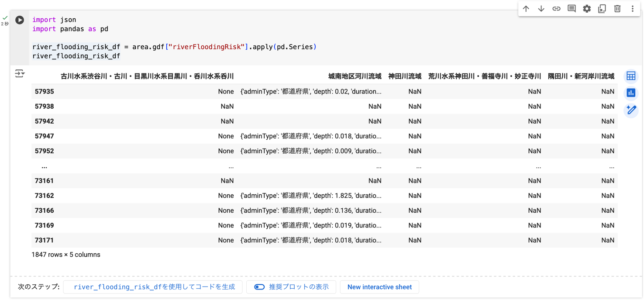Open cell settings gear
This screenshot has width=644, height=300.
pyautogui.click(x=587, y=9)
